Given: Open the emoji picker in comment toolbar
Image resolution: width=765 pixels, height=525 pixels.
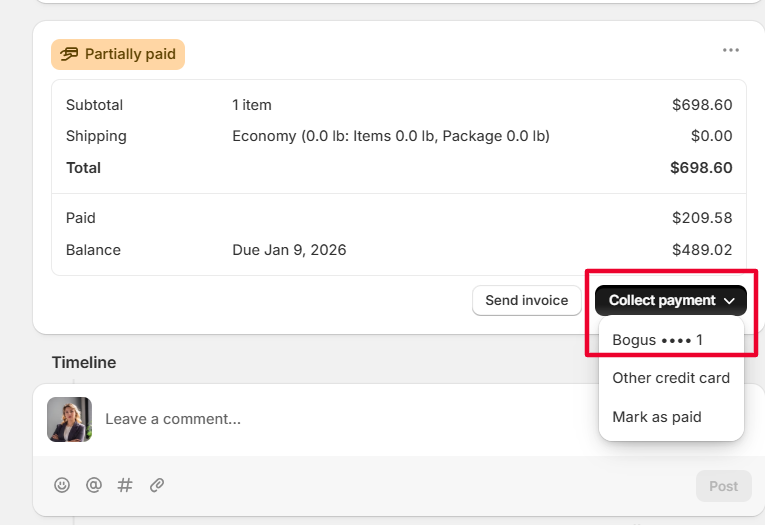Looking at the screenshot, I should pyautogui.click(x=62, y=485).
